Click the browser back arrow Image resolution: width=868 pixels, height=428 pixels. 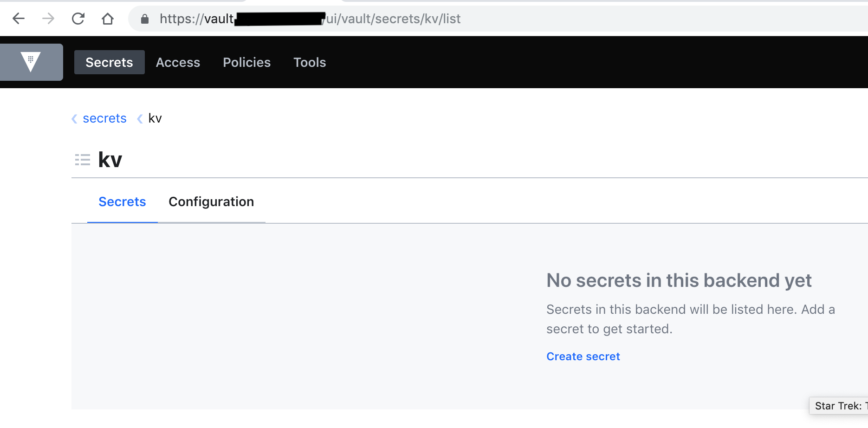tap(18, 19)
